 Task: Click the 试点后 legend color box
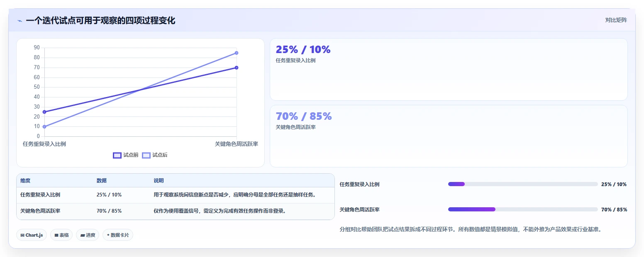tap(146, 155)
